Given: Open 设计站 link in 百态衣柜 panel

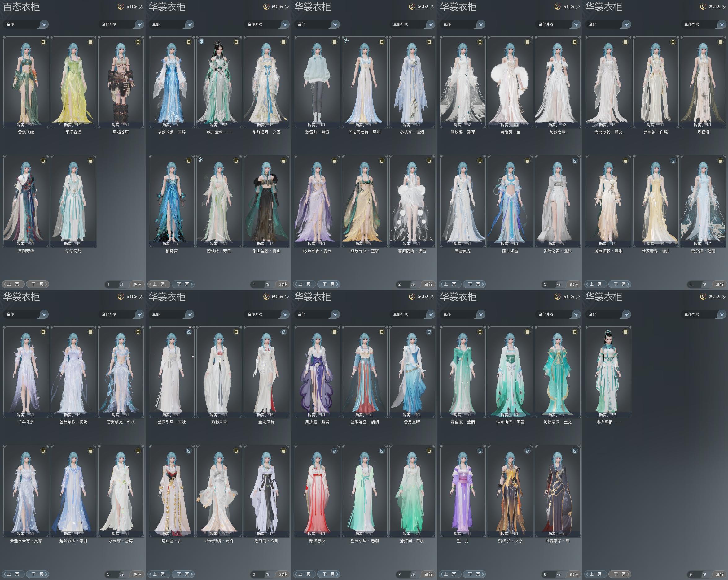Looking at the screenshot, I should click(x=131, y=7).
